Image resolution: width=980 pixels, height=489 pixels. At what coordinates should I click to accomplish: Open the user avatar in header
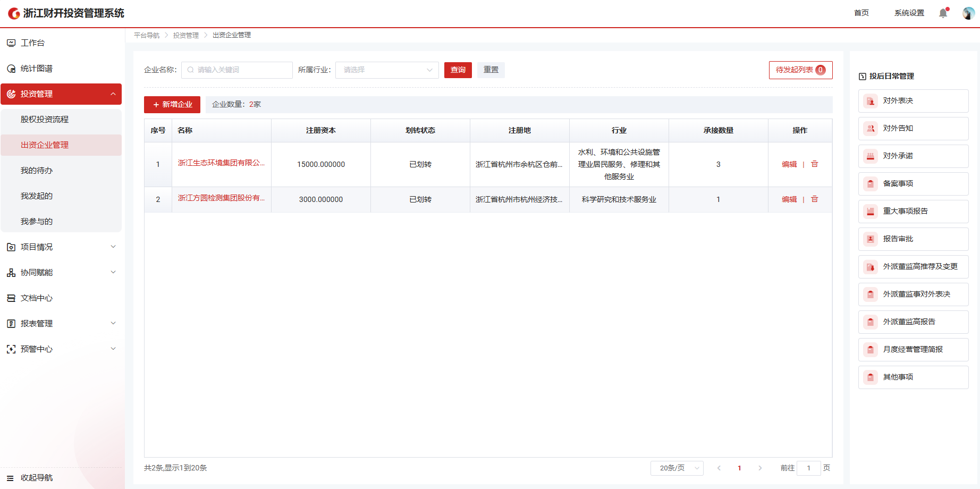[968, 13]
